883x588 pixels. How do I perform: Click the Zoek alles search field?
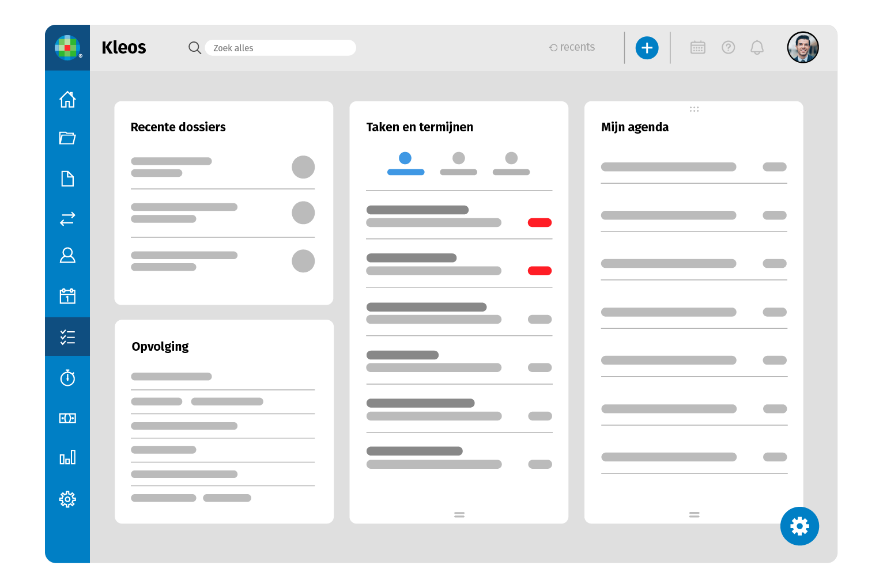click(x=280, y=48)
